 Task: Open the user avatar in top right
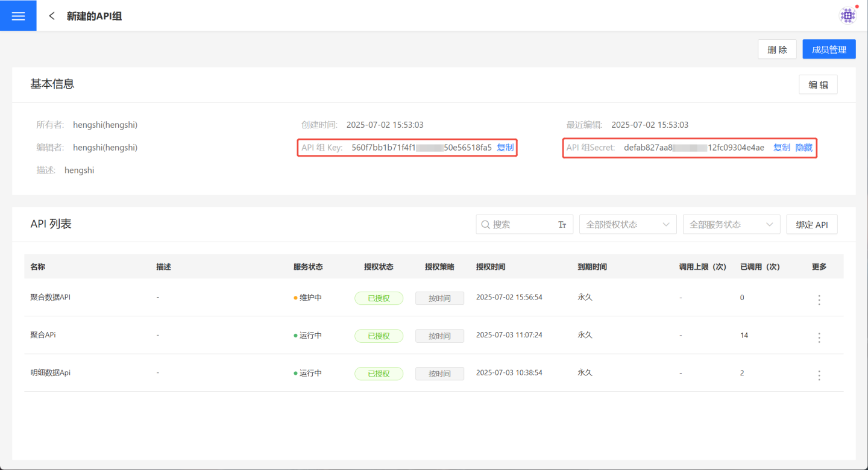[848, 16]
